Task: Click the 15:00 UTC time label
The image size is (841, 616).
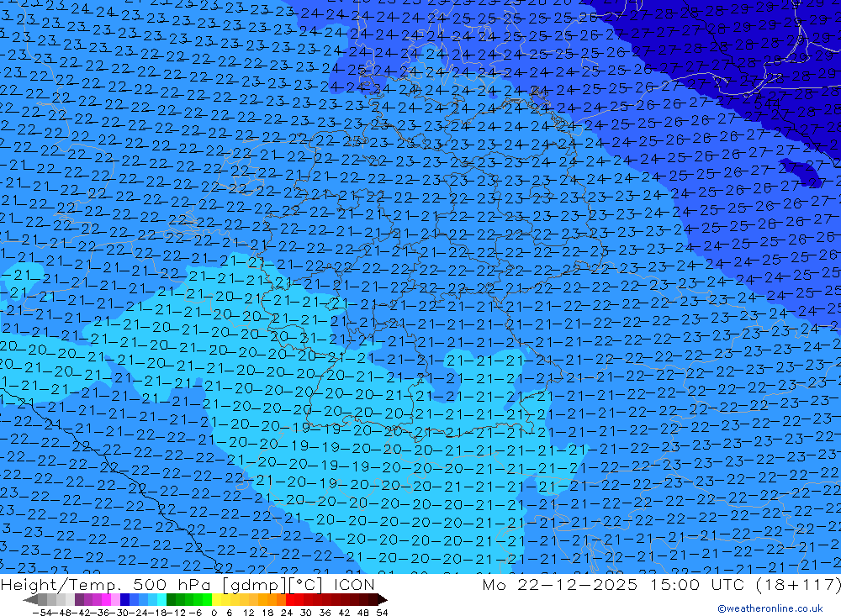Action: coord(700,584)
